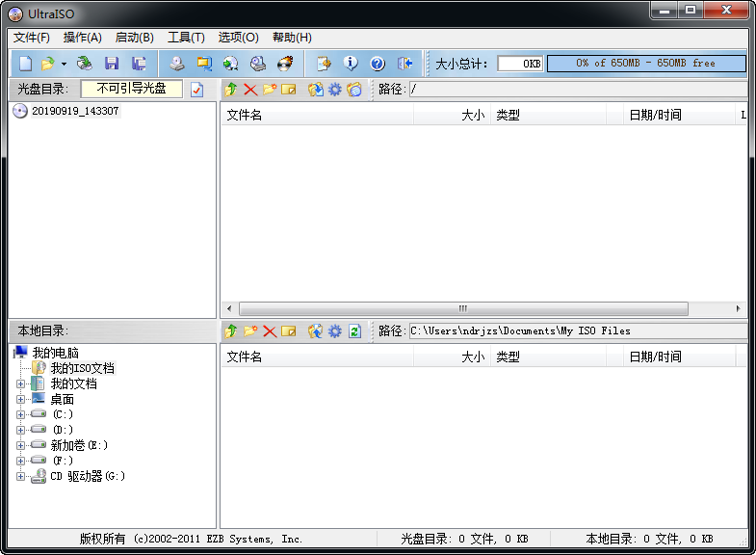756x555 pixels.
Task: Select 我的ISO文档 in the local tree
Action: (83, 368)
